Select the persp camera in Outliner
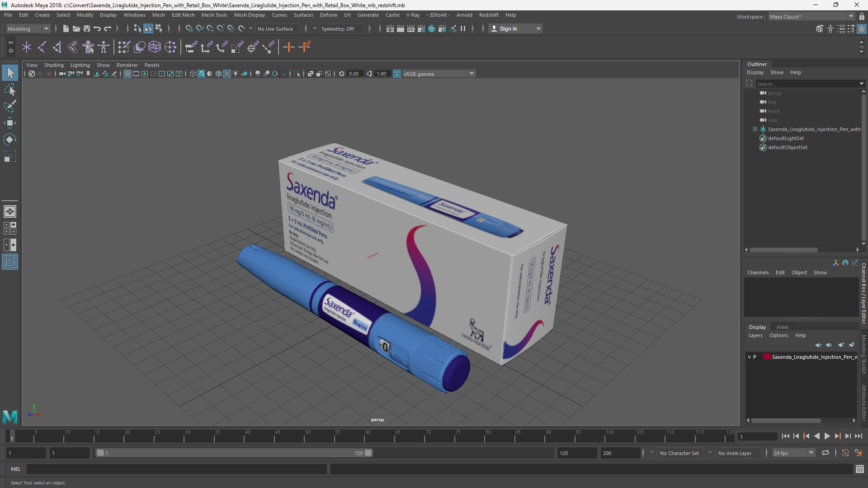This screenshot has height=488, width=868. coord(774,93)
